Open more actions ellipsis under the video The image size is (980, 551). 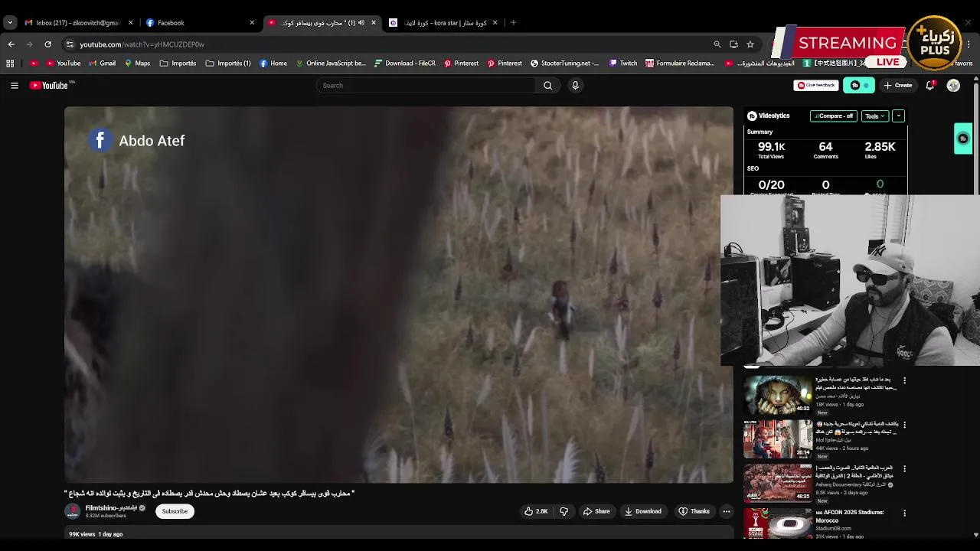(x=727, y=511)
